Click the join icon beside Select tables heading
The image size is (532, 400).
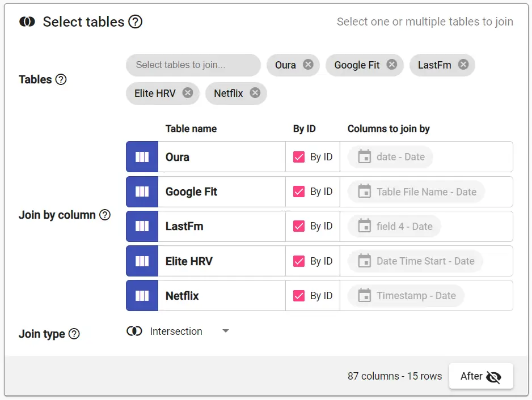click(x=27, y=22)
